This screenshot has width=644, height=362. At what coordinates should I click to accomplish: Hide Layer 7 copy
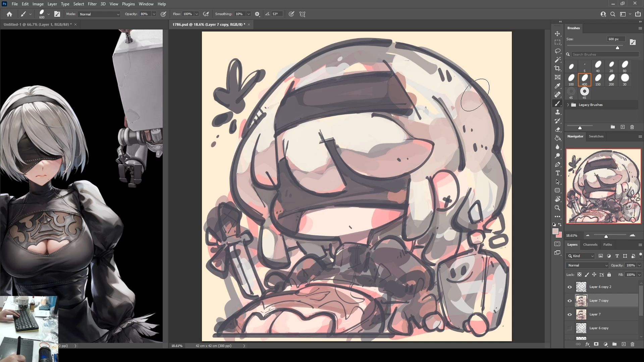tap(570, 301)
